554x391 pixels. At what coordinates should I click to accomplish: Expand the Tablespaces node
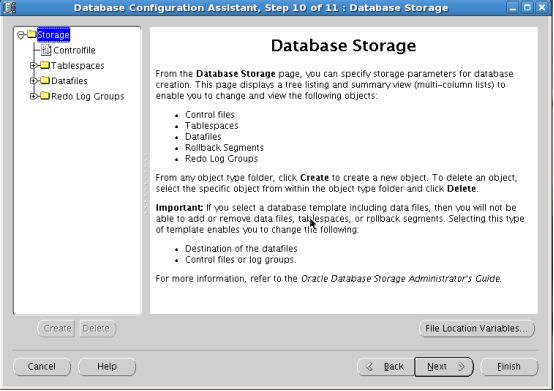pyautogui.click(x=34, y=65)
